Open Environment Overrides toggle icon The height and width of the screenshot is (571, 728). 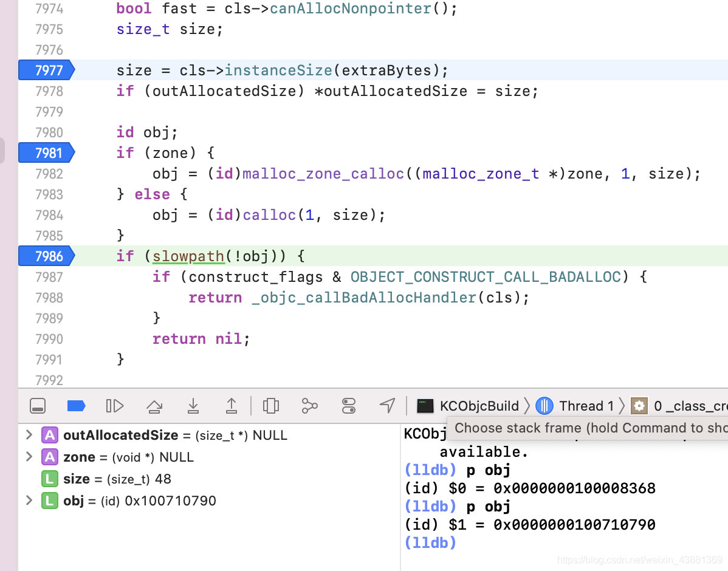click(x=349, y=406)
